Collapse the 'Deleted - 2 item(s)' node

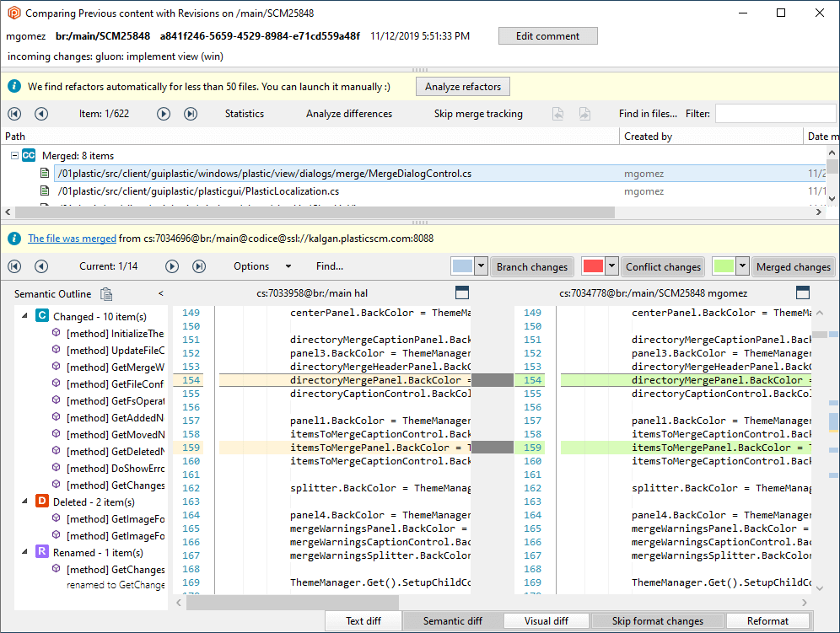click(x=24, y=502)
